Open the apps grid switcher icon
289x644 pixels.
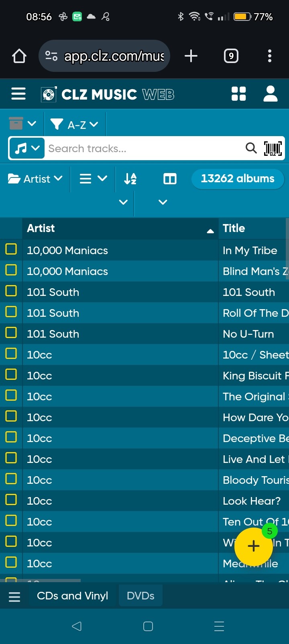click(x=238, y=94)
